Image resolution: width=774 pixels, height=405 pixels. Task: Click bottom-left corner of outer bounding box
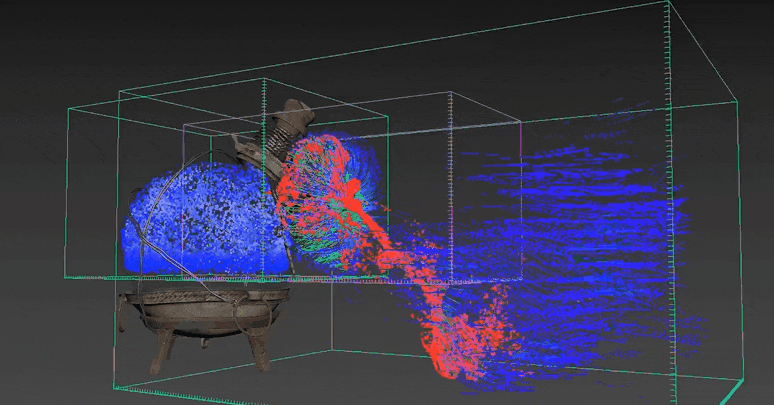click(113, 390)
